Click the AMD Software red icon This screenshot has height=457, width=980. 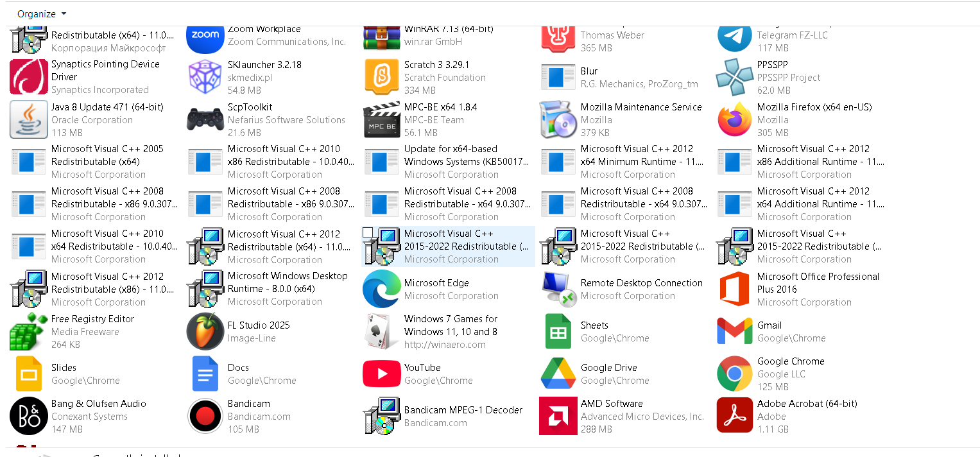coord(558,416)
